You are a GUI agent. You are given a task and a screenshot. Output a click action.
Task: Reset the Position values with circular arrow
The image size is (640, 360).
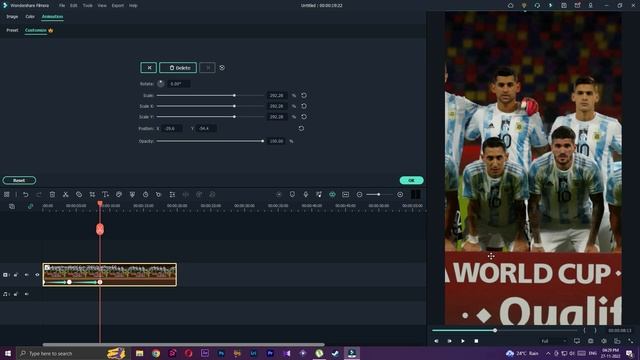301,128
